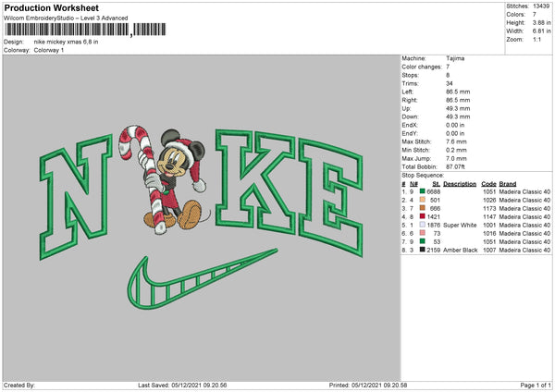The width and height of the screenshot is (555, 392).
Task: Select the Color changes label
Action: pos(422,67)
